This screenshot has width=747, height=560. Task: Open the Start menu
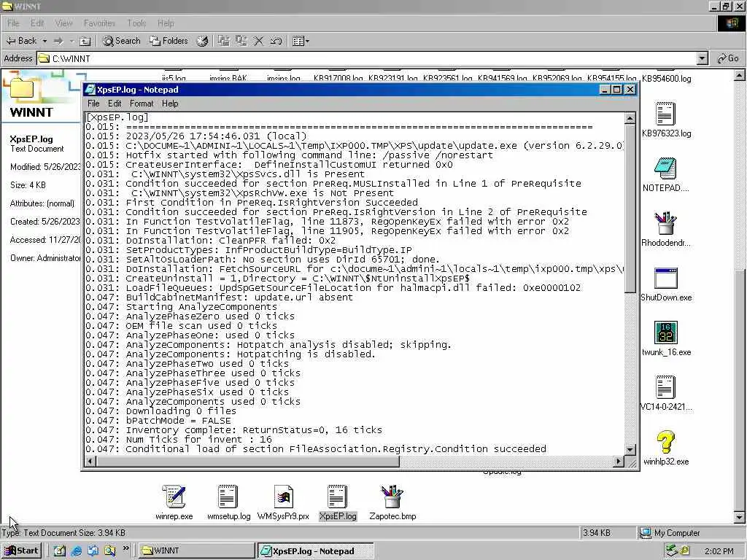click(x=21, y=551)
